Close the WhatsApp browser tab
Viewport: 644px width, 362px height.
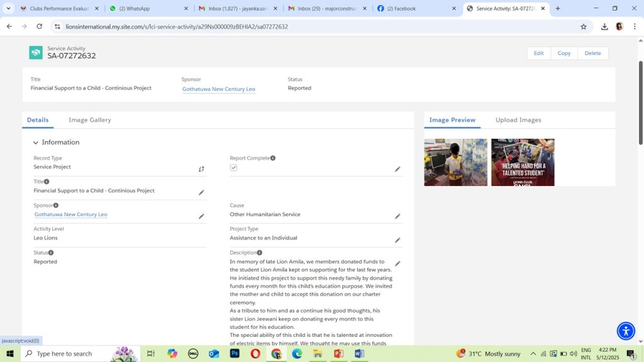tap(186, 8)
